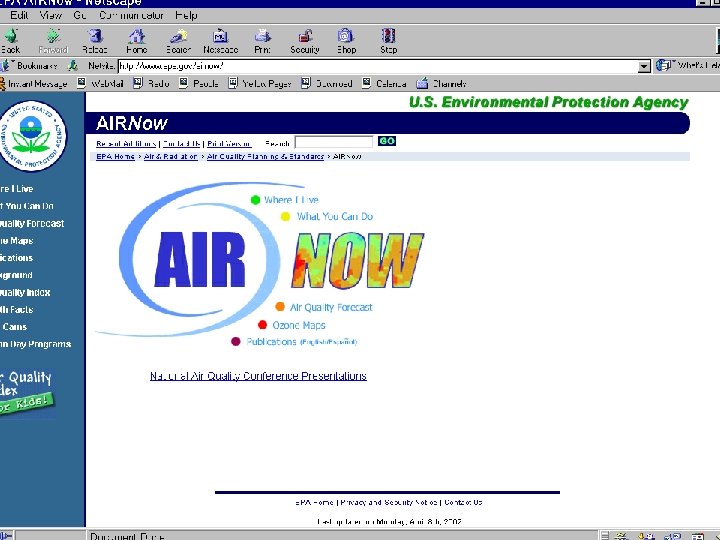The image size is (720, 540).
Task: Open the Go menu
Action: [x=80, y=15]
